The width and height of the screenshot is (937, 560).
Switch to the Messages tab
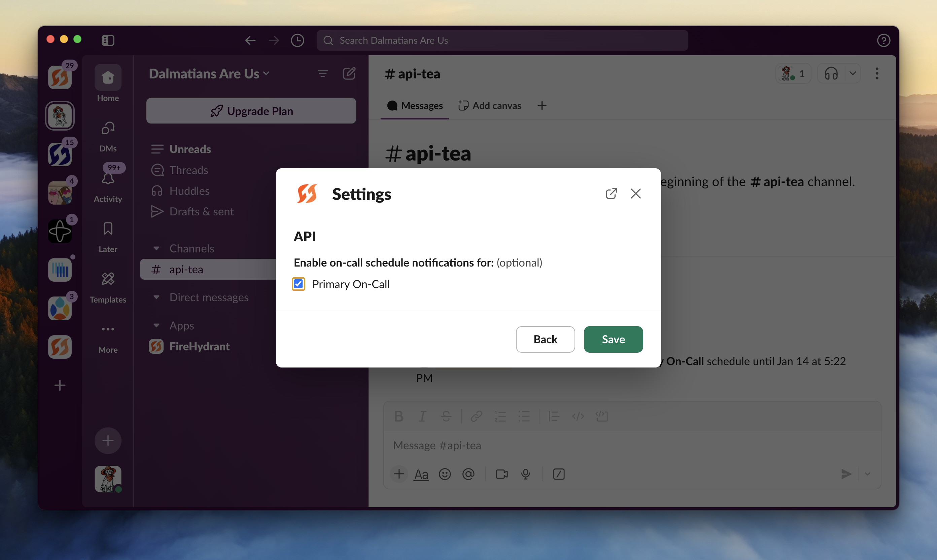[x=415, y=106]
